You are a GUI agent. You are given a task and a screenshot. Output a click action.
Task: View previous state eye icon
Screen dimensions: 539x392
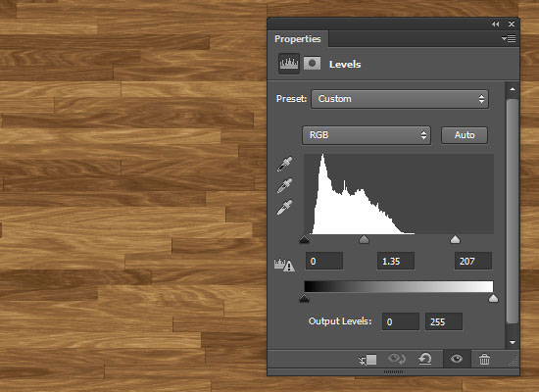[x=397, y=359]
